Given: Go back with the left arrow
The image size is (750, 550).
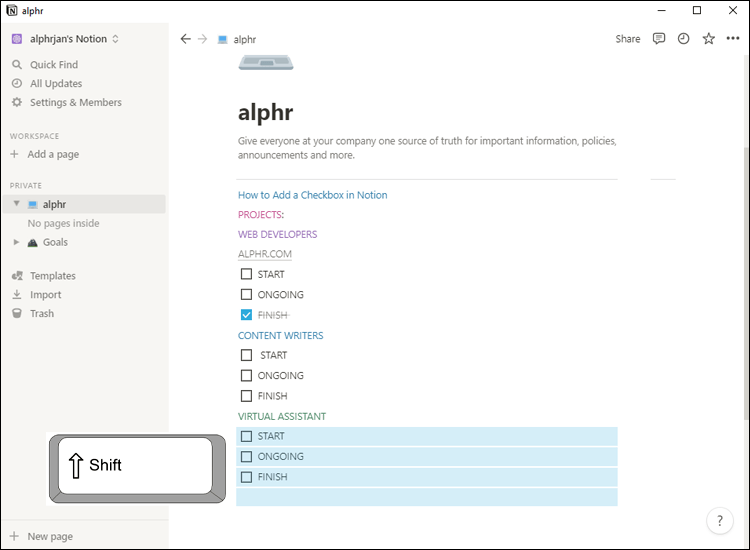Looking at the screenshot, I should tap(185, 39).
